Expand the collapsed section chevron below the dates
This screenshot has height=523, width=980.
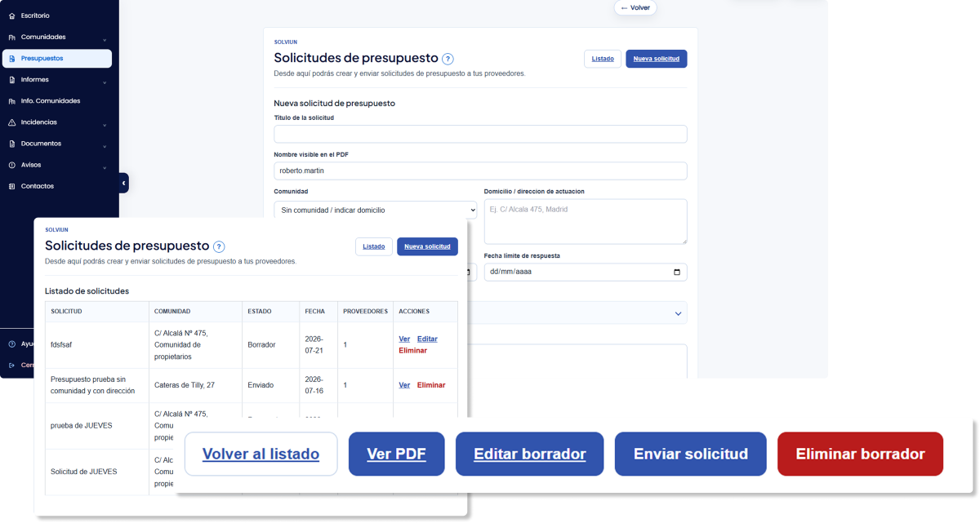[x=677, y=313]
